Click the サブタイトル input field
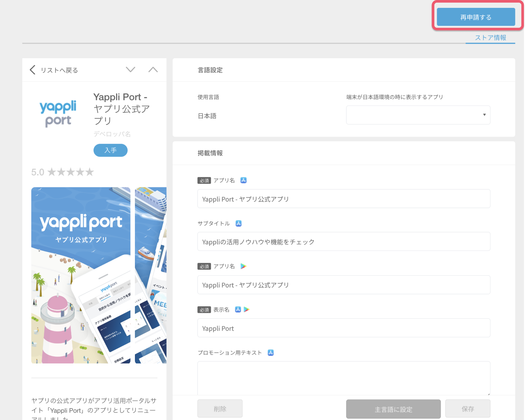Viewport: 525px width, 420px height. coord(344,241)
